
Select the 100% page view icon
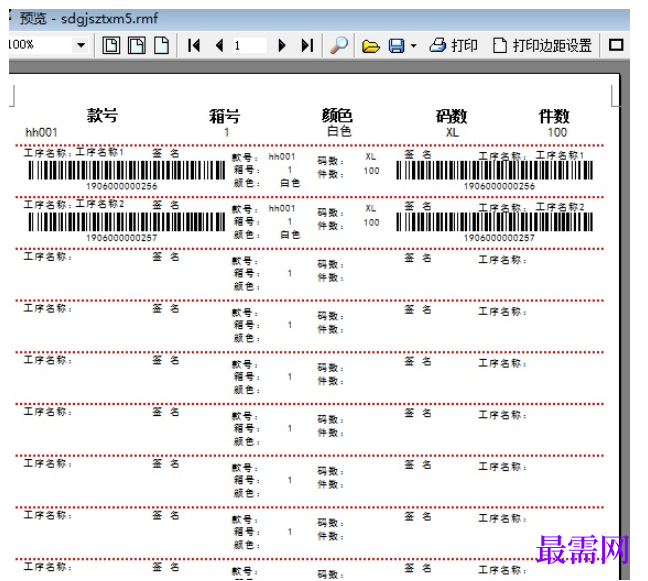click(x=162, y=45)
